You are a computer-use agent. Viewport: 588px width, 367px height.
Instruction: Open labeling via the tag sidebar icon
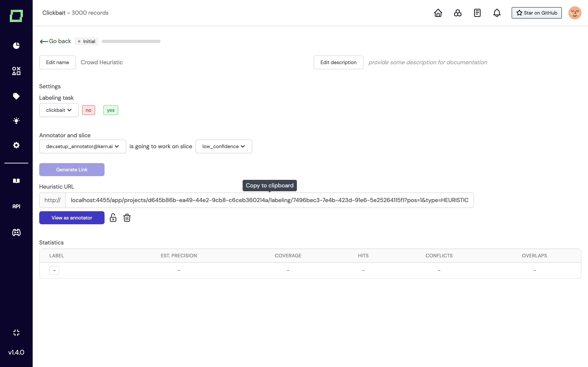pos(16,96)
